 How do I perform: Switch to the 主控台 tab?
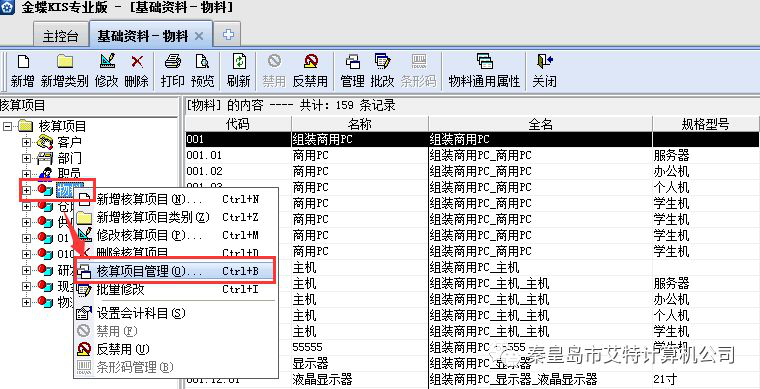point(61,36)
